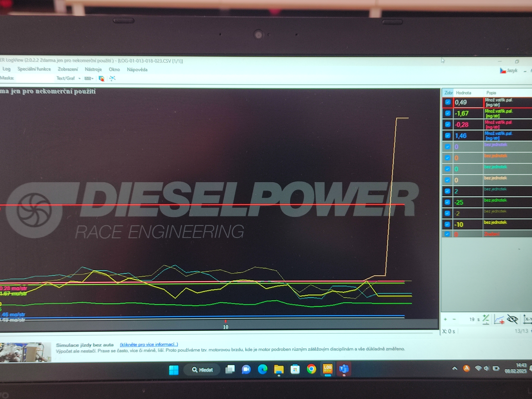Viewport: 532px width, 399px height.
Task: Click the X-Y plot mode icon
Action: [527, 319]
